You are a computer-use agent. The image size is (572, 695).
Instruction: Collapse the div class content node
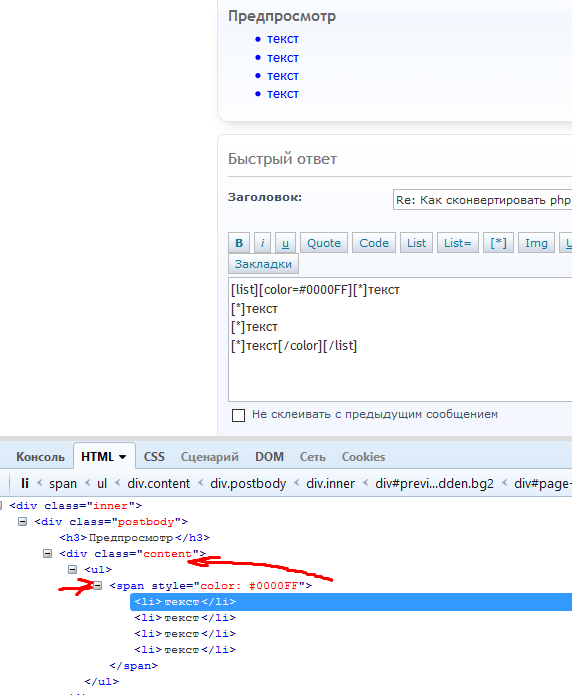47,554
